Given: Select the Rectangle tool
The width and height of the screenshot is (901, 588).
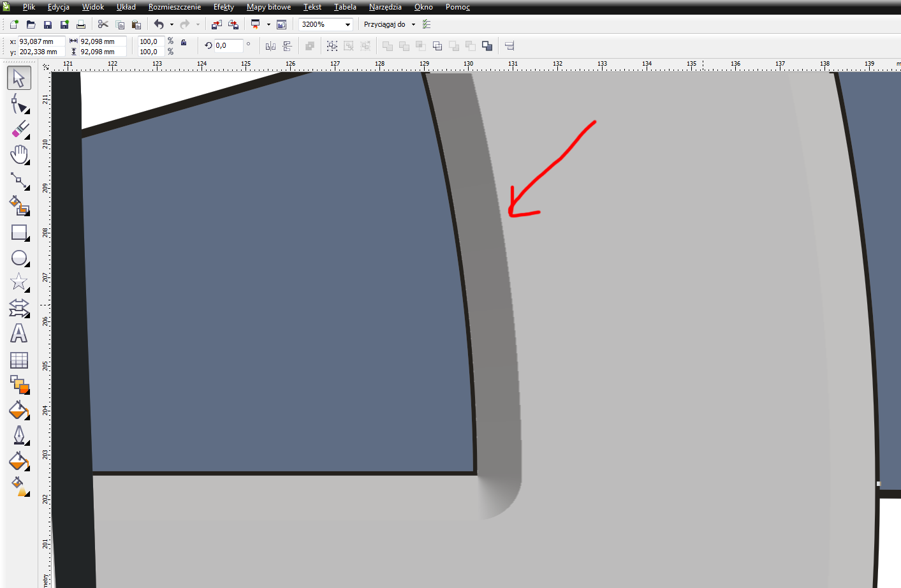Looking at the screenshot, I should 19,233.
